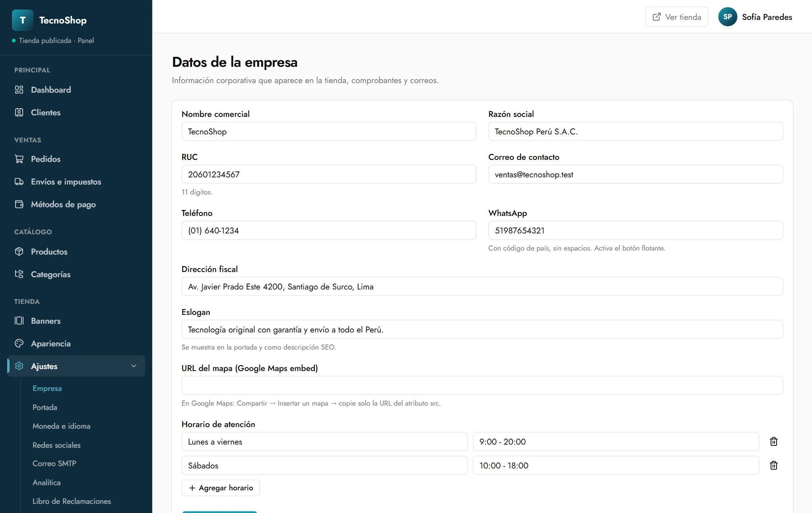Click into the Eslogan field
The image size is (812, 513).
(x=482, y=329)
